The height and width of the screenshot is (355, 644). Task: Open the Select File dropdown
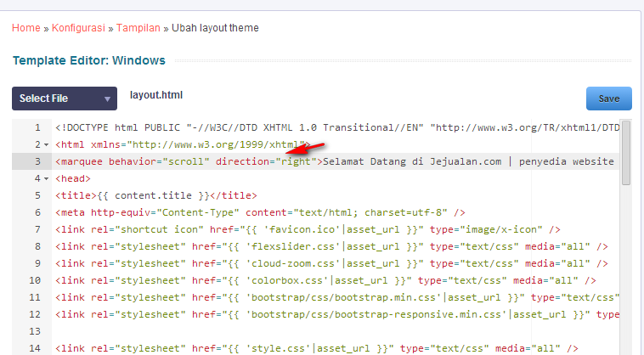65,99
